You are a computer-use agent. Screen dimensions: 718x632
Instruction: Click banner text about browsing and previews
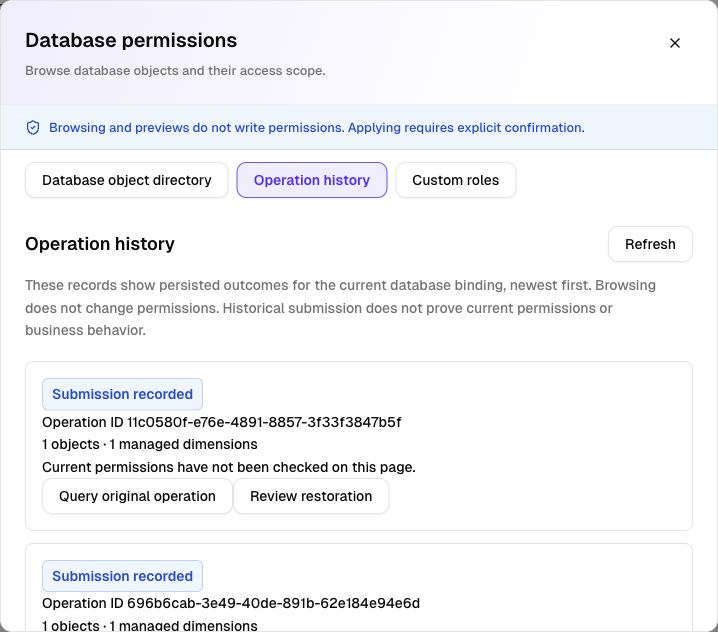click(317, 128)
